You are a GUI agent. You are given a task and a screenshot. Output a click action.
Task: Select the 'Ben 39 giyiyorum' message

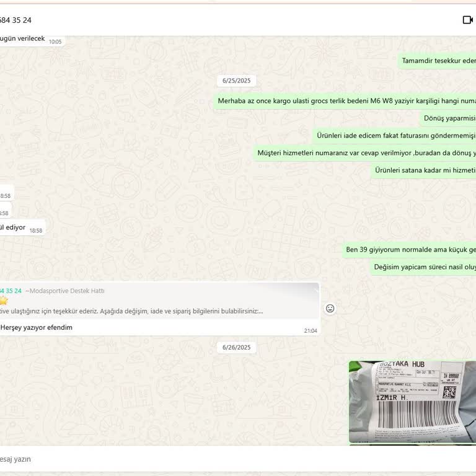[x=409, y=250]
